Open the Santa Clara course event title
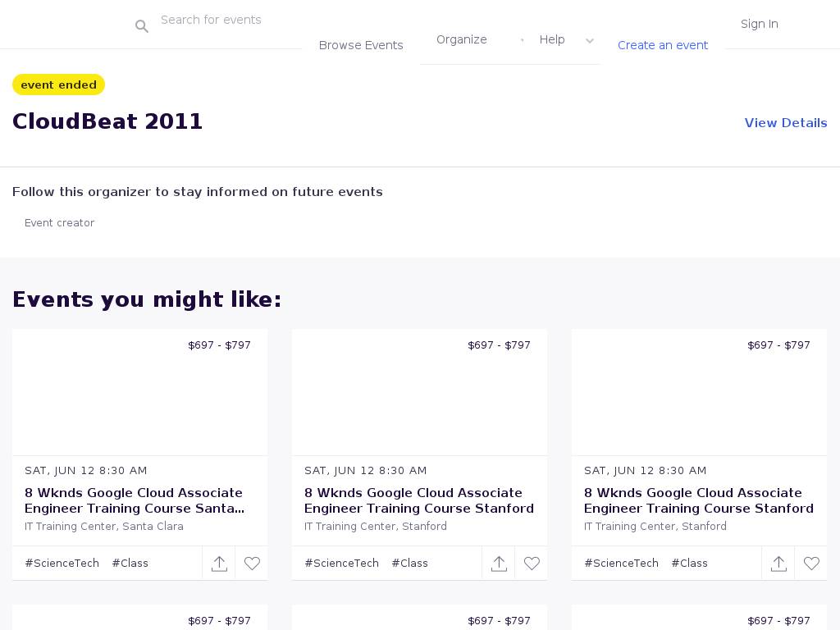This screenshot has width=840, height=630. [x=134, y=500]
